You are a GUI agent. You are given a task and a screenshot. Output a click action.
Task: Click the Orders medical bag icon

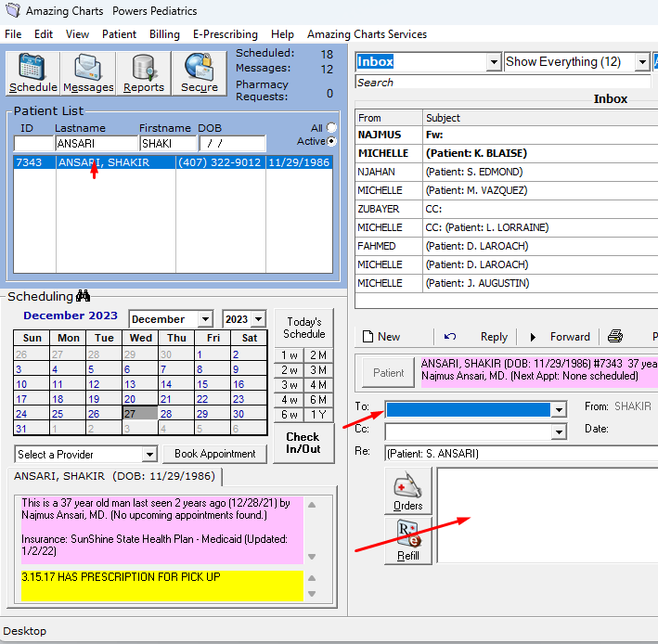(x=408, y=491)
